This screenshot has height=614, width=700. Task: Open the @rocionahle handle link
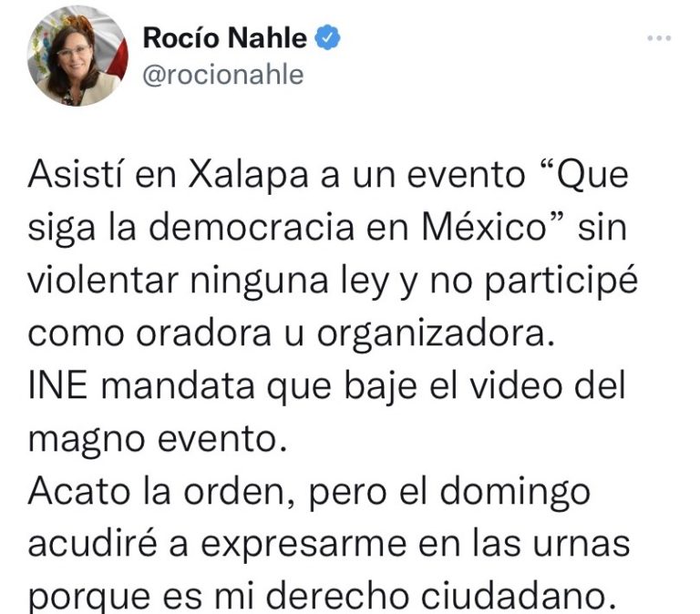pos(222,75)
